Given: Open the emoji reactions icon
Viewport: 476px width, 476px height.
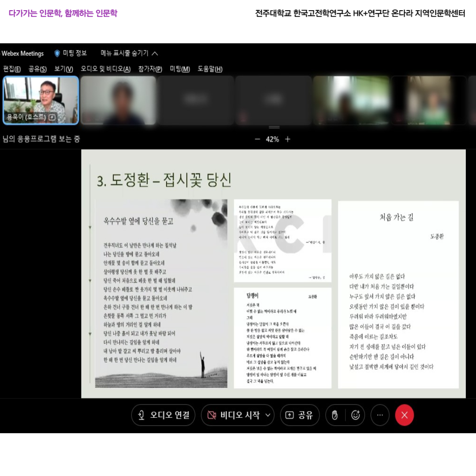Looking at the screenshot, I should coord(355,415).
